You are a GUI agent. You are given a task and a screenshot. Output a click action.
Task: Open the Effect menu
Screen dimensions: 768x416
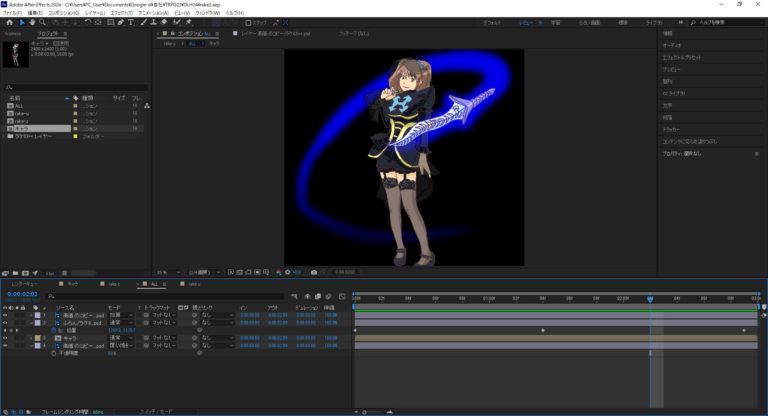point(121,13)
